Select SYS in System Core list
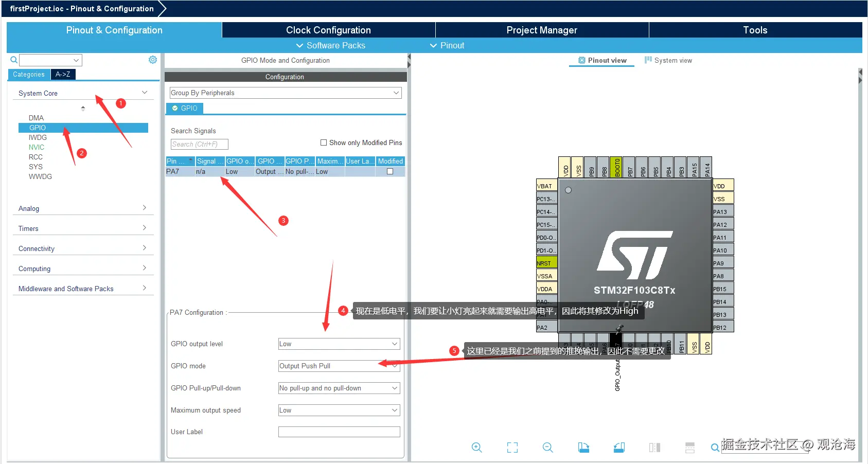This screenshot has height=464, width=868. point(36,167)
